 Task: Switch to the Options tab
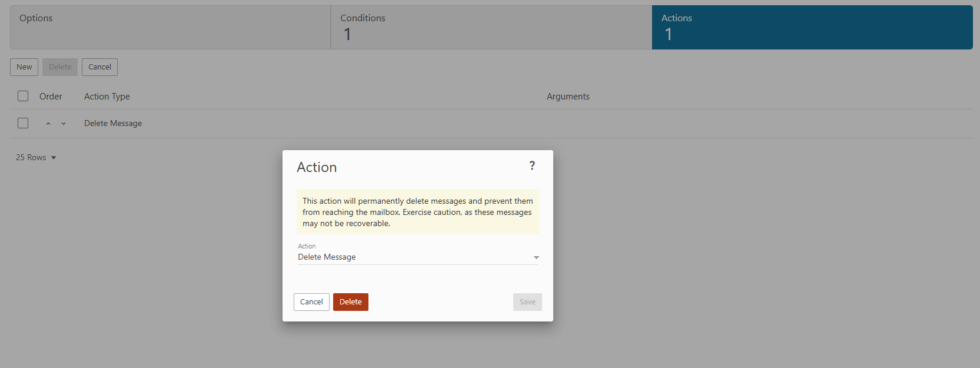coord(170,27)
